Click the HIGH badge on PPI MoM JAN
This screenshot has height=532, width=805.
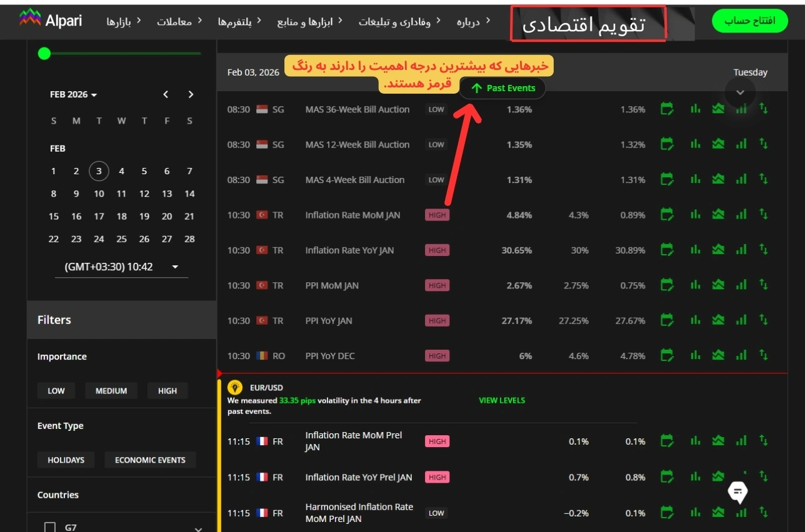437,285
